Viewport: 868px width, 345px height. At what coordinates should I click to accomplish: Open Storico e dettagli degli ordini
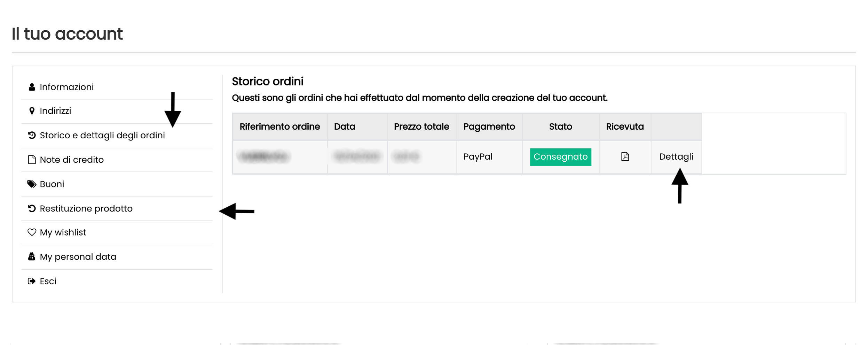102,135
